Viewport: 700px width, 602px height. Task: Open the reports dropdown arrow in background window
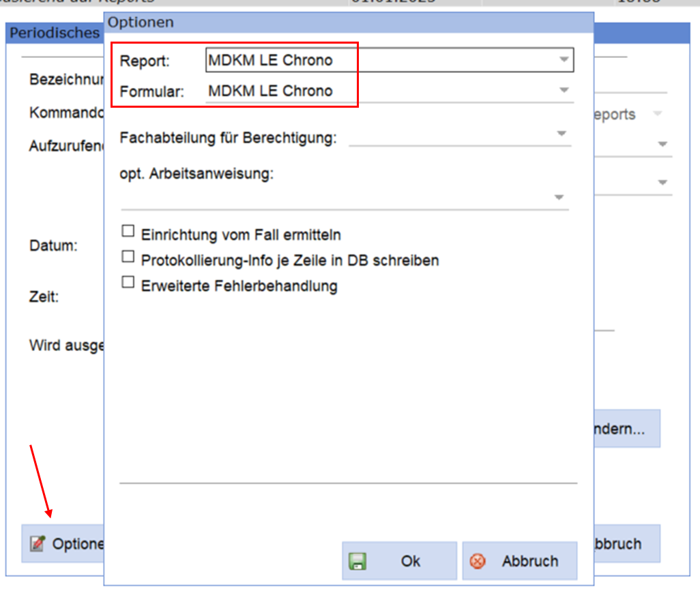pyautogui.click(x=657, y=113)
